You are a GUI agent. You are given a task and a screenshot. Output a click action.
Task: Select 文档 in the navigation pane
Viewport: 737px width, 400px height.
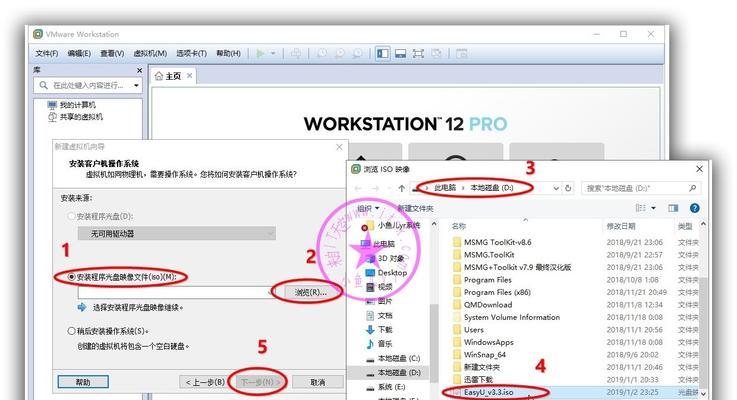tap(379, 315)
